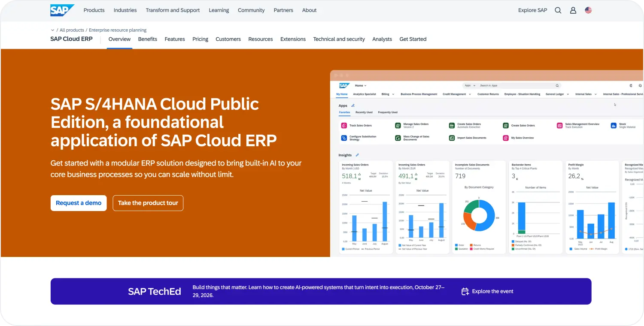Screen dimensions: 644x326
Task: Expand the Credit Management chevron
Action: (470, 94)
